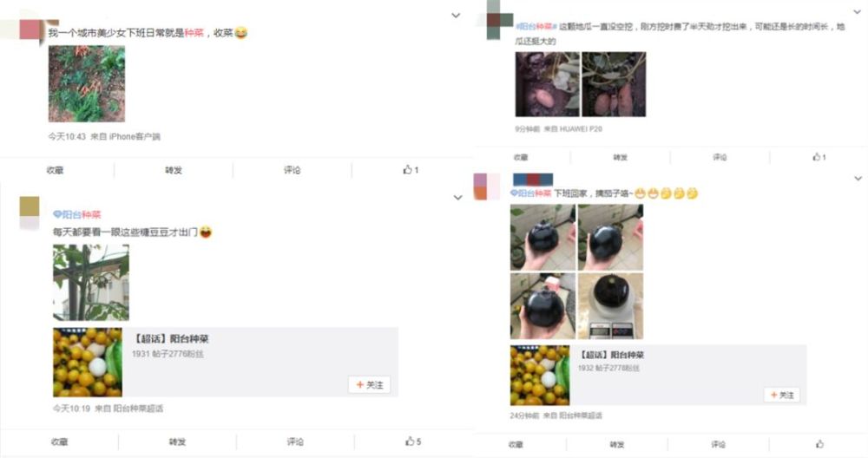The width and height of the screenshot is (868, 458).
Task: View the carrot garden photo
Action: [x=87, y=83]
